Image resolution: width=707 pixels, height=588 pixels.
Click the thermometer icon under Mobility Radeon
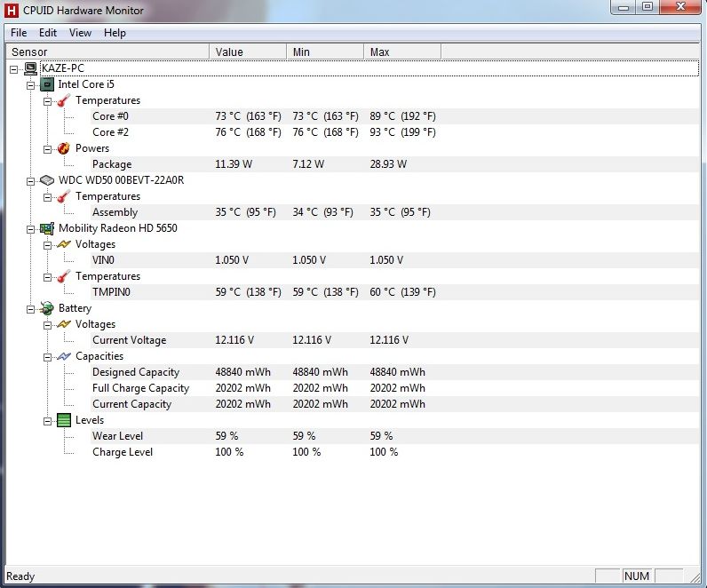64,276
